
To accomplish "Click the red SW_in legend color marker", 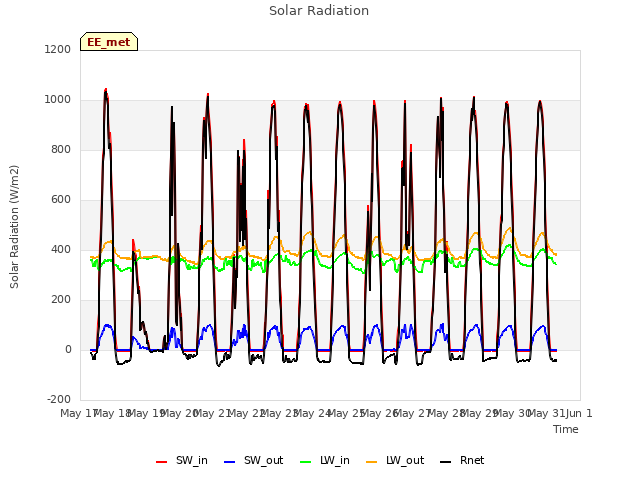I will point(162,462).
